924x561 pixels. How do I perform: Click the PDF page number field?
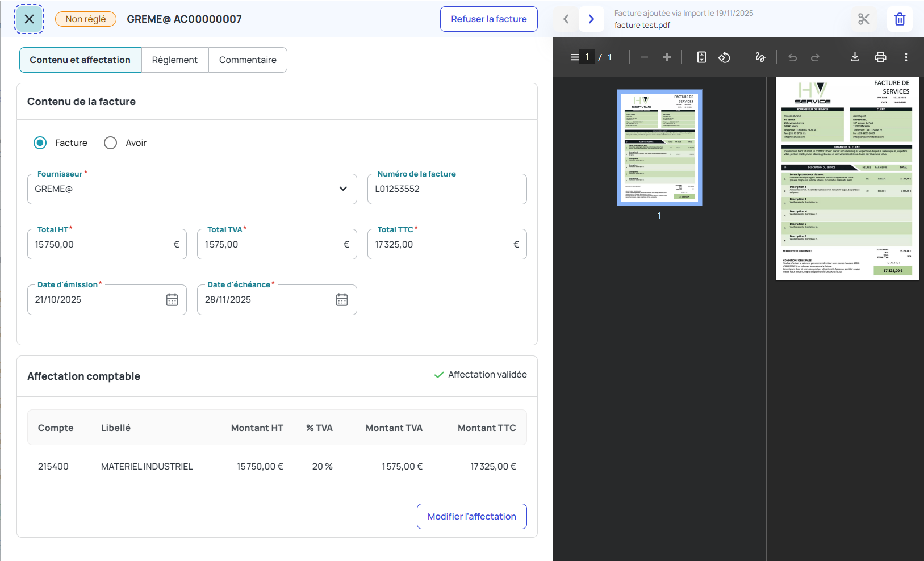click(x=587, y=57)
